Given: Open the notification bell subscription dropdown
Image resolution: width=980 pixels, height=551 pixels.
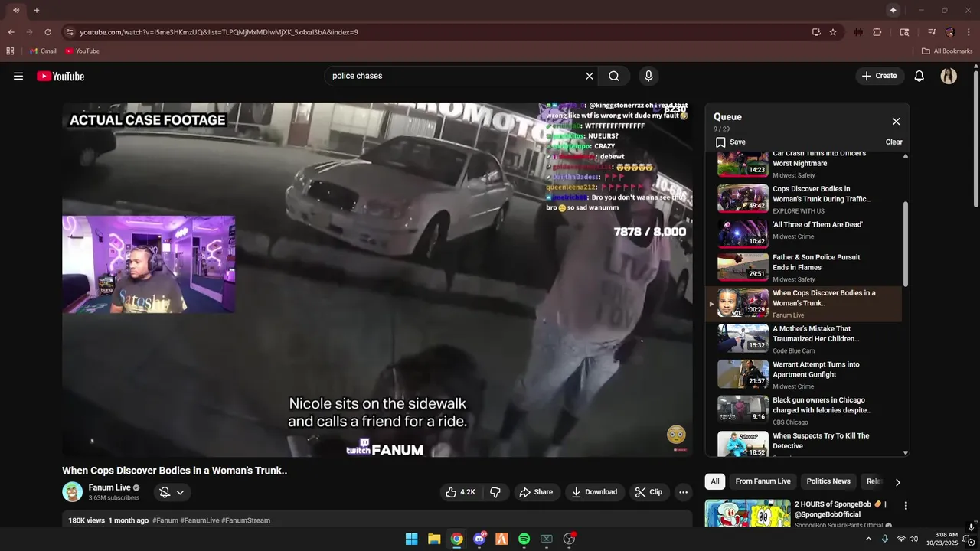Looking at the screenshot, I should [x=172, y=492].
